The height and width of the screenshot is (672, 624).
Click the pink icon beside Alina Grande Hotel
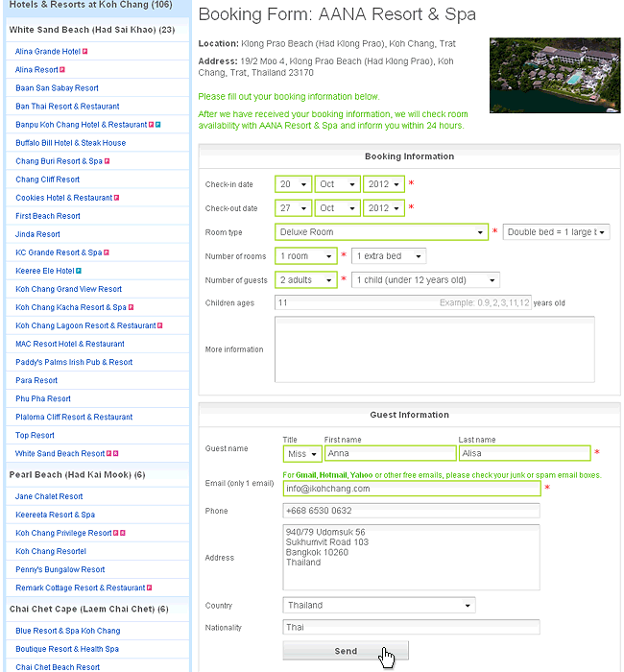pos(84,52)
